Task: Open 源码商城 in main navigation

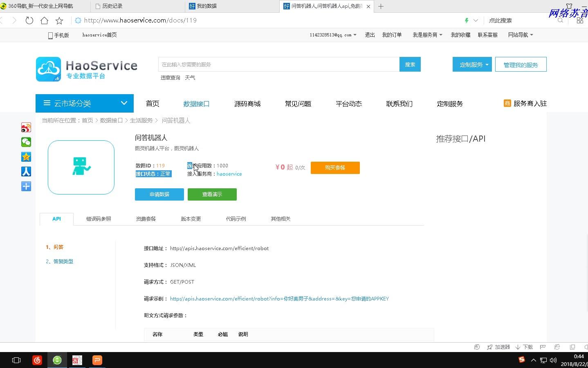Action: 247,104
